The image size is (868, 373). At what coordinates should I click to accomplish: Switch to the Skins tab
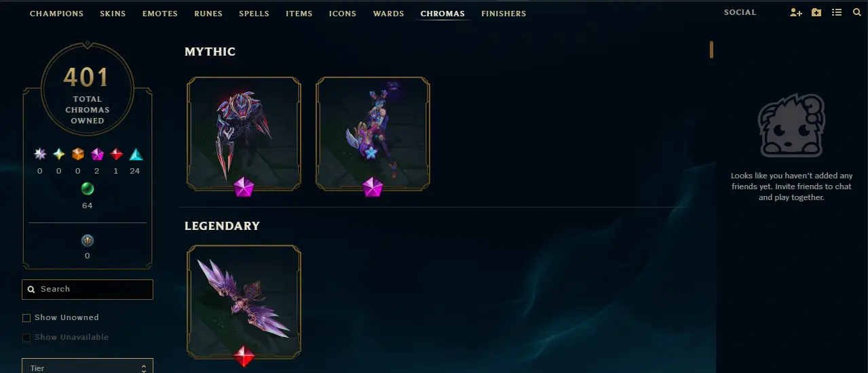point(113,14)
